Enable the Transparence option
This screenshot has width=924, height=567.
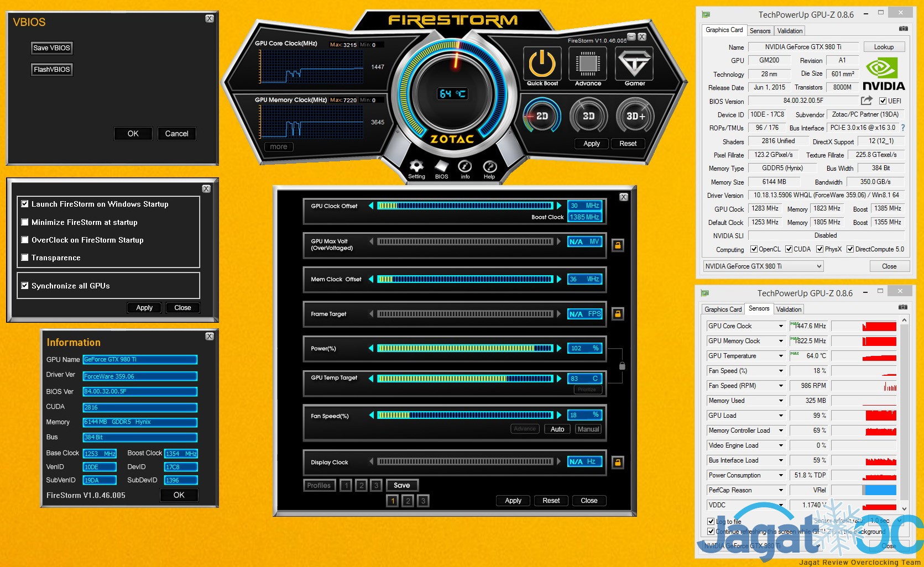tap(25, 258)
